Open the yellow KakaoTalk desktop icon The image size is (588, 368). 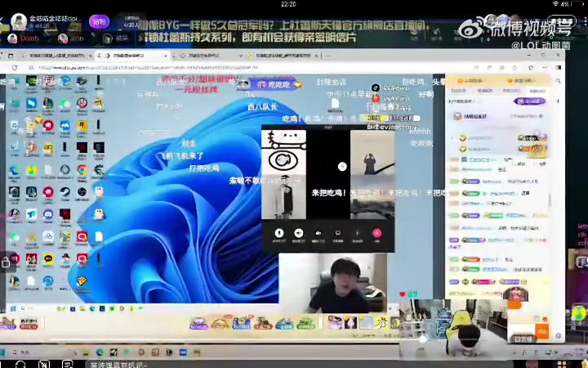[48, 258]
